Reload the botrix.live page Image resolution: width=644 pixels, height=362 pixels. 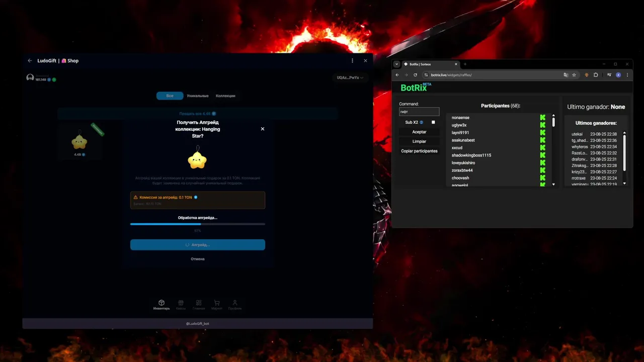[x=415, y=75]
